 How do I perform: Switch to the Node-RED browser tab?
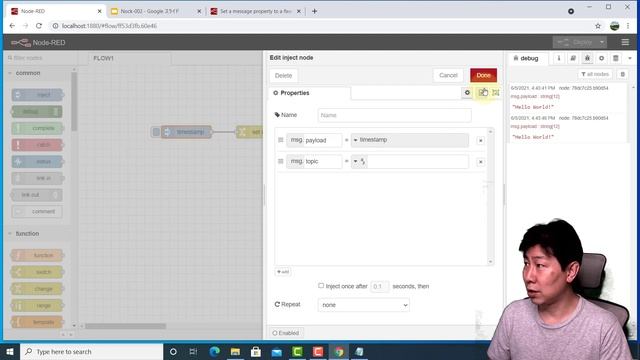(56, 11)
